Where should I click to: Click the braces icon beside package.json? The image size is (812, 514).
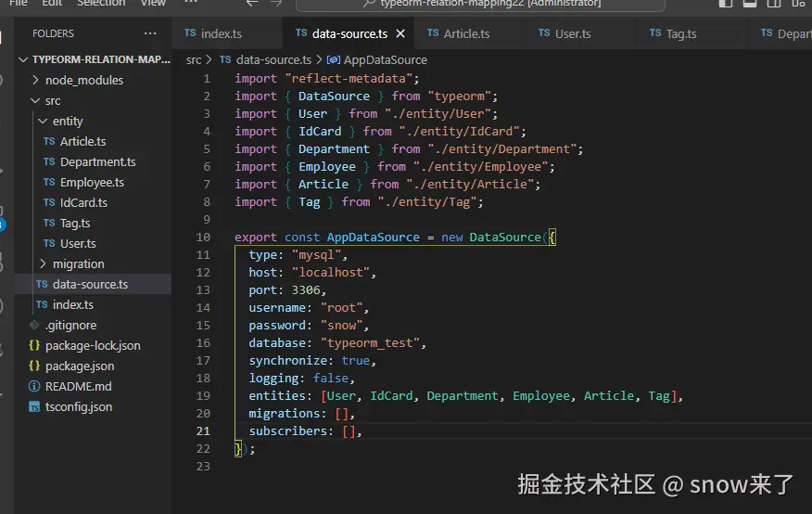click(x=34, y=366)
